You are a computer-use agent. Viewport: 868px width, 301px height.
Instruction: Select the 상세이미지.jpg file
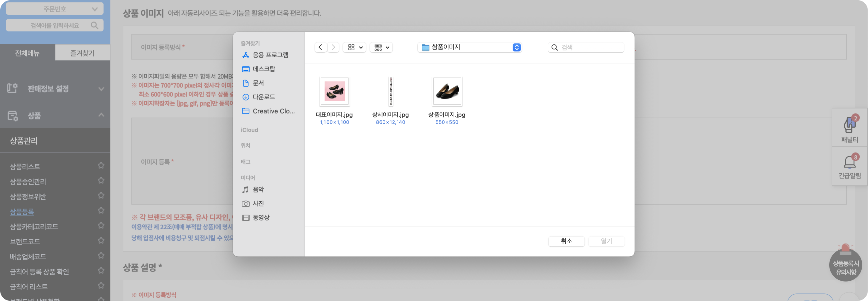[x=390, y=92]
